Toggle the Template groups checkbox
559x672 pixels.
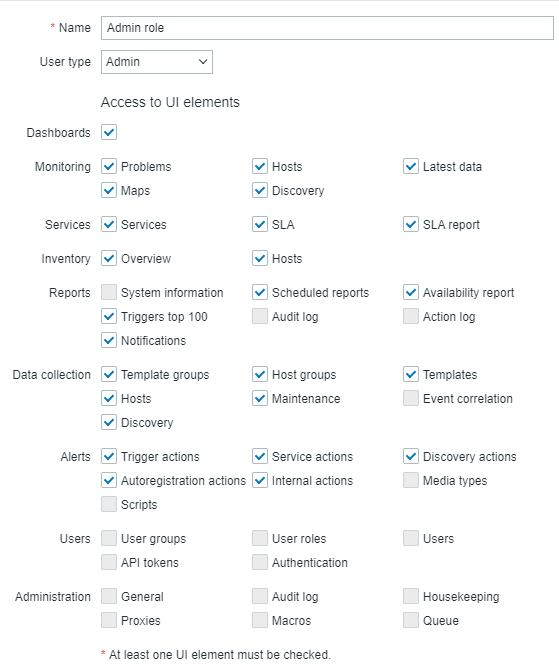[x=109, y=374]
